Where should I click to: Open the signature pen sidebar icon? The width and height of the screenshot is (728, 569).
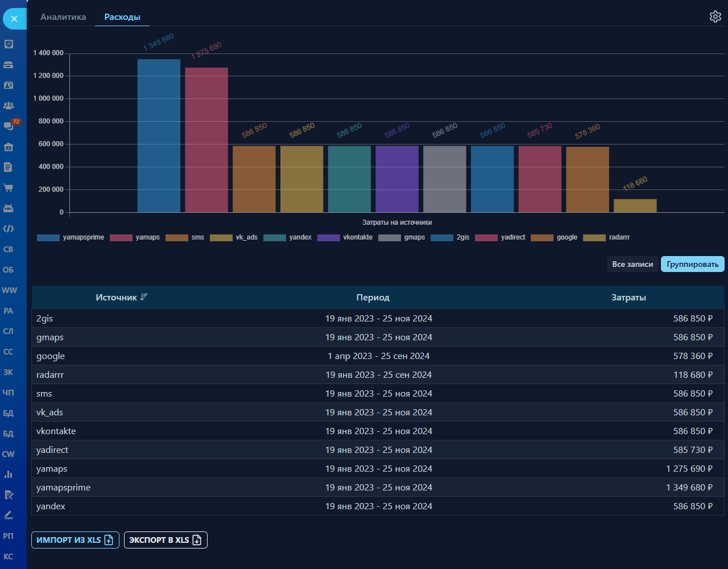point(9,516)
